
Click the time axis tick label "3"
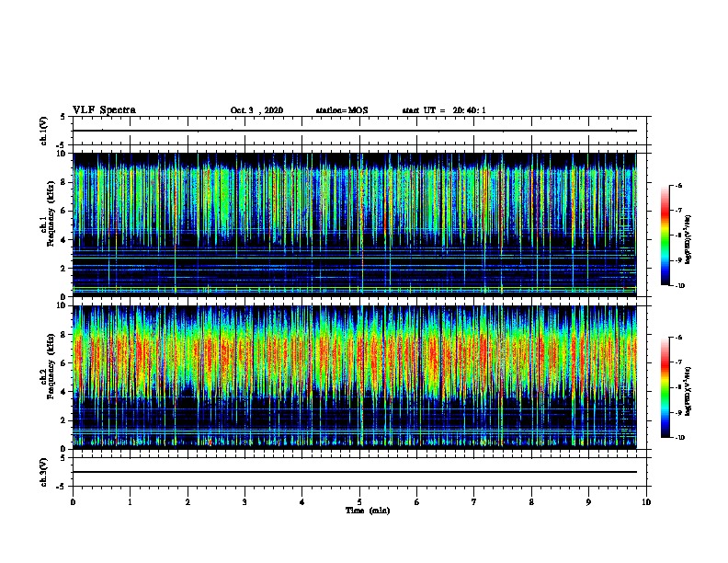[245, 502]
